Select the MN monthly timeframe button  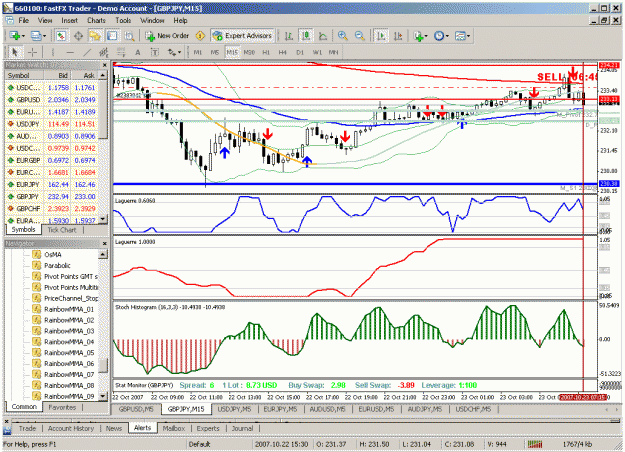[334, 52]
